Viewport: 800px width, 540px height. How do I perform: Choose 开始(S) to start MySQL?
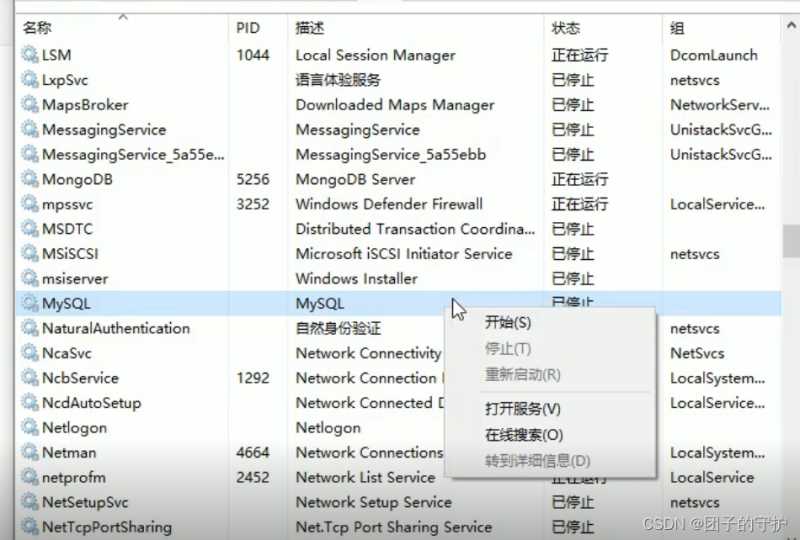pos(508,323)
